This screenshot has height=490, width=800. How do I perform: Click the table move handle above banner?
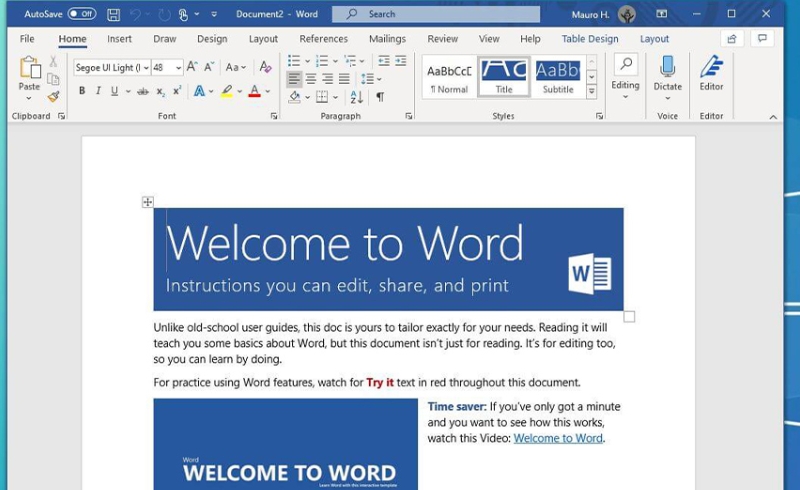147,202
